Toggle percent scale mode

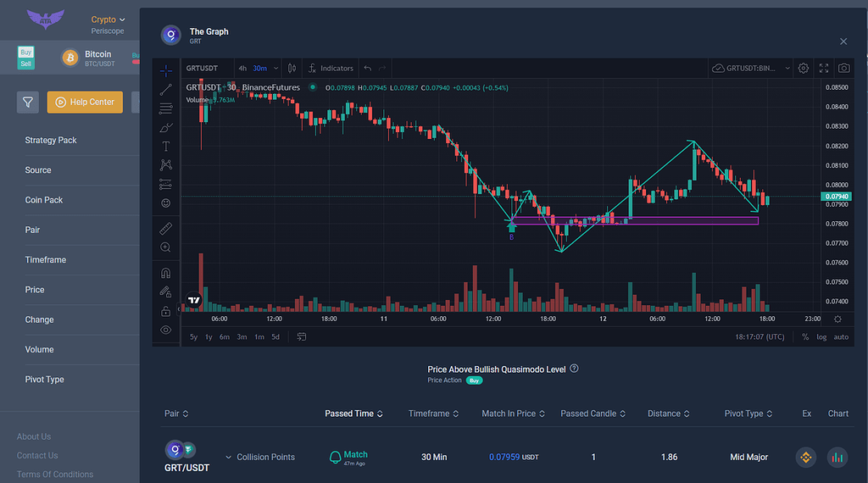click(805, 337)
